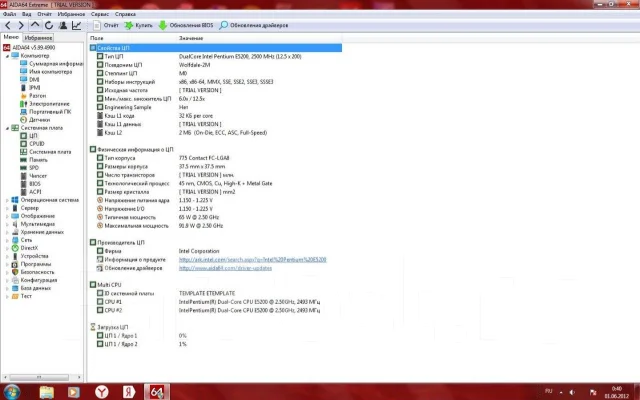Screen dimensions: 640x400
Task: Click the Отчёт toolbar button
Action: click(106, 25)
